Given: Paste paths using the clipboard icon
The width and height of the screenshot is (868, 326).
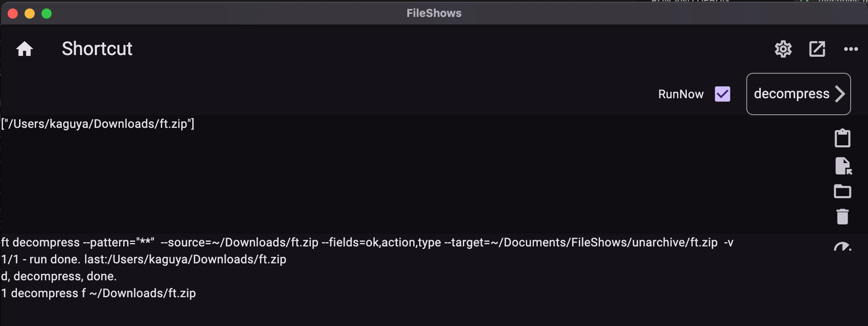Looking at the screenshot, I should pyautogui.click(x=842, y=138).
